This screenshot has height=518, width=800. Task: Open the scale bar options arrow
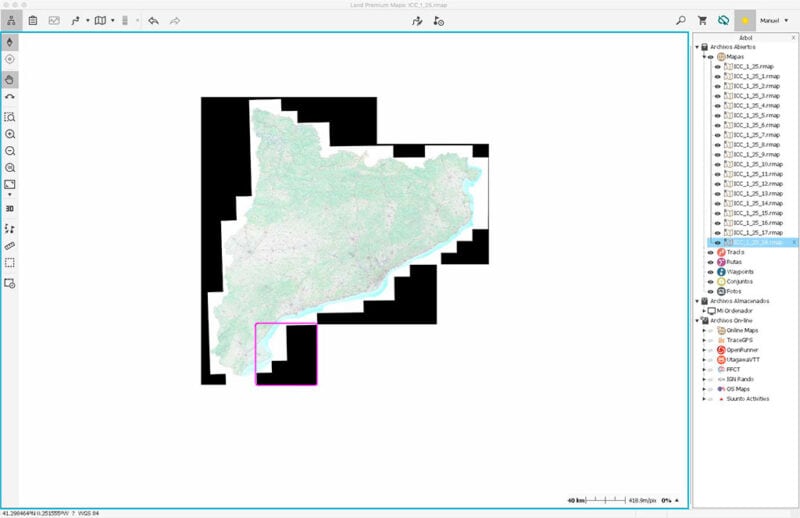pyautogui.click(x=677, y=501)
